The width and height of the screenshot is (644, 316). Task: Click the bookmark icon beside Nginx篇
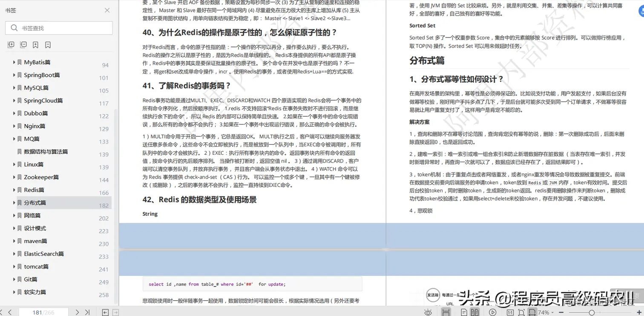coord(20,126)
